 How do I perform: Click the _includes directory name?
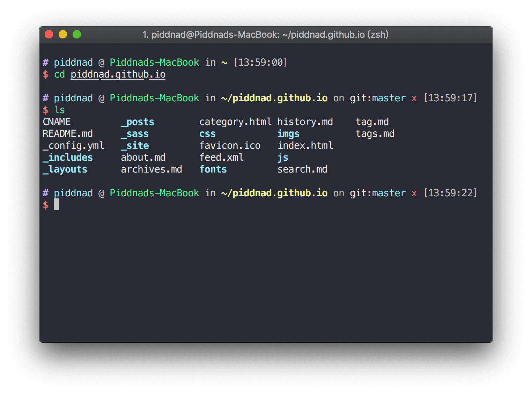[68, 158]
